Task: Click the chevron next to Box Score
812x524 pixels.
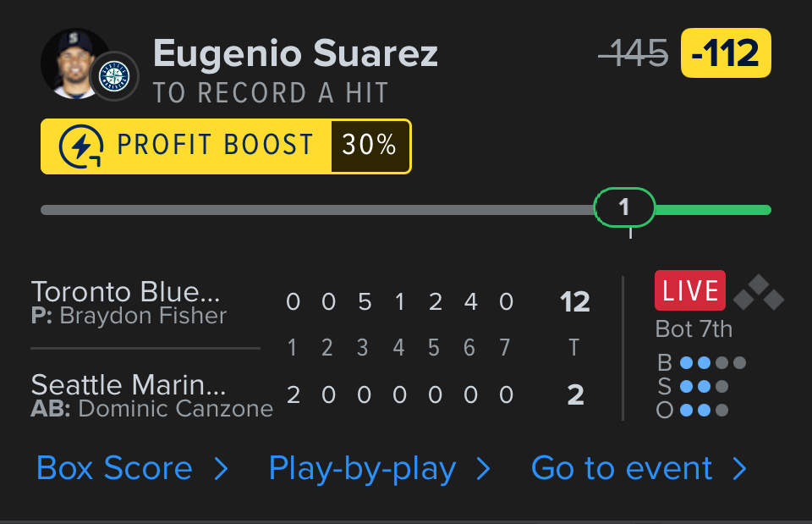Action: point(221,469)
